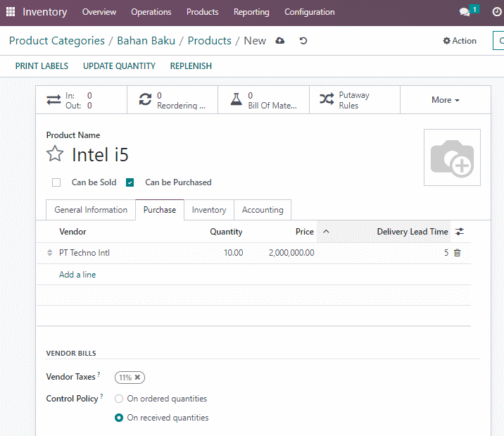Open the optional columns settings icon
The height and width of the screenshot is (436, 504).
(x=460, y=232)
